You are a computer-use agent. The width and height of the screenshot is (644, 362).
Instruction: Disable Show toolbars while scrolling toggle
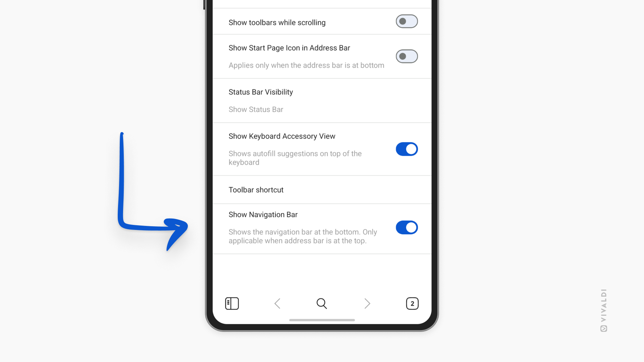(x=406, y=22)
